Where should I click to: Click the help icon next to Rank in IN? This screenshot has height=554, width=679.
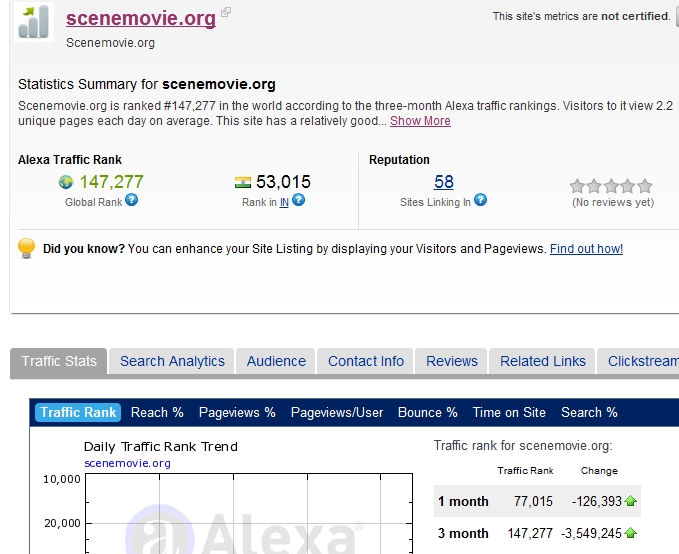click(298, 201)
